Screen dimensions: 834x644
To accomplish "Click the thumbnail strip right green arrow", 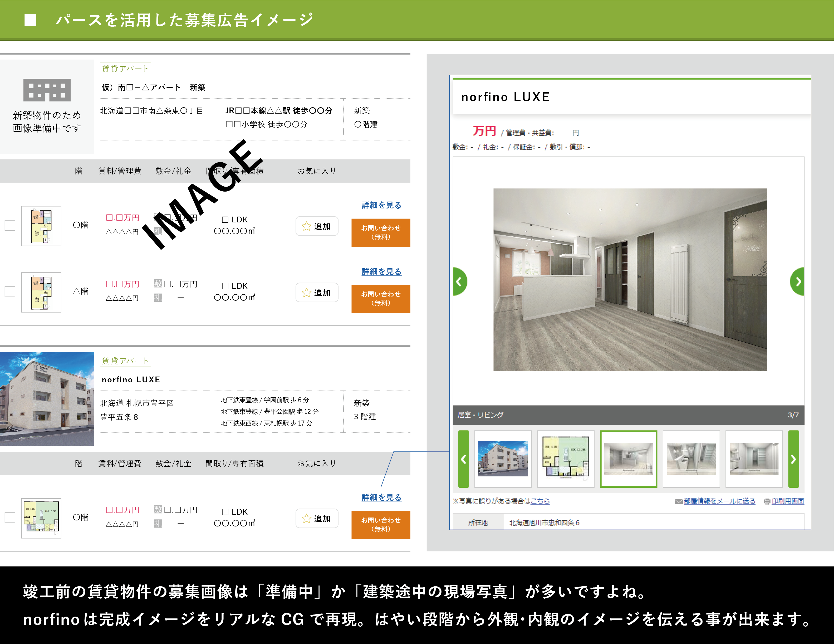I will (x=793, y=459).
